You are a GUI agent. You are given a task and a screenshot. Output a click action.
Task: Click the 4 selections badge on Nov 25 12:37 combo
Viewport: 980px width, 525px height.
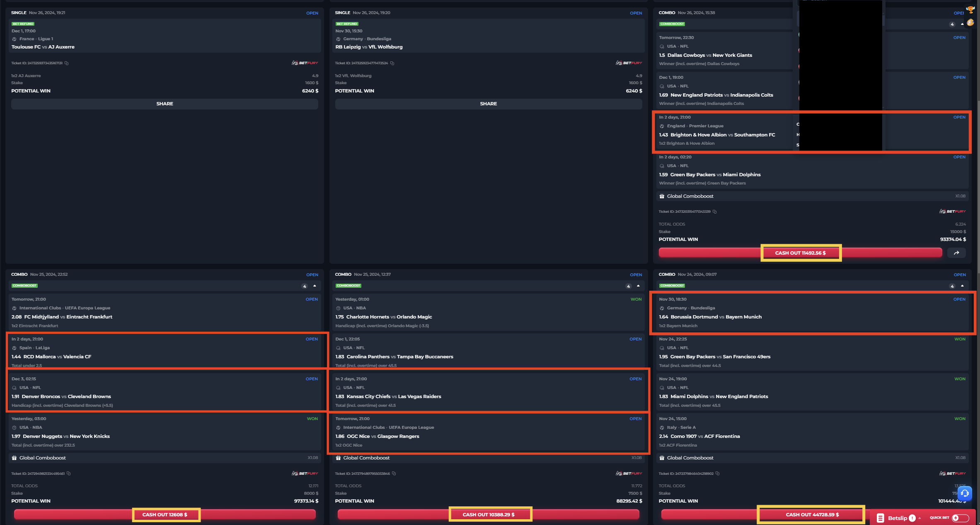tap(629, 286)
